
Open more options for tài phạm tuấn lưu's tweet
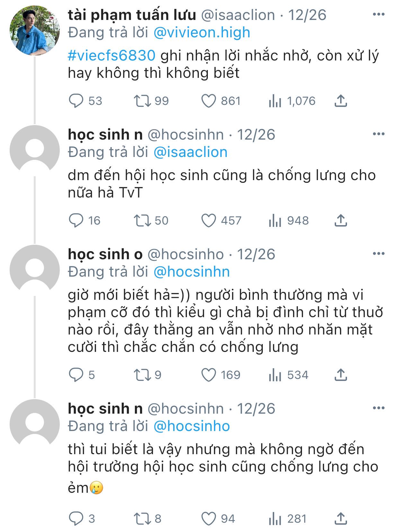tap(378, 14)
